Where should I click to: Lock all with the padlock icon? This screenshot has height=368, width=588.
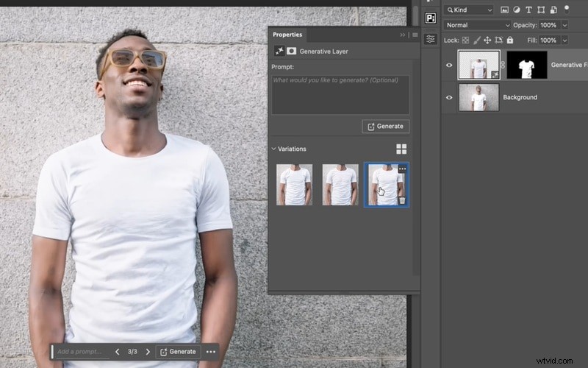point(510,40)
